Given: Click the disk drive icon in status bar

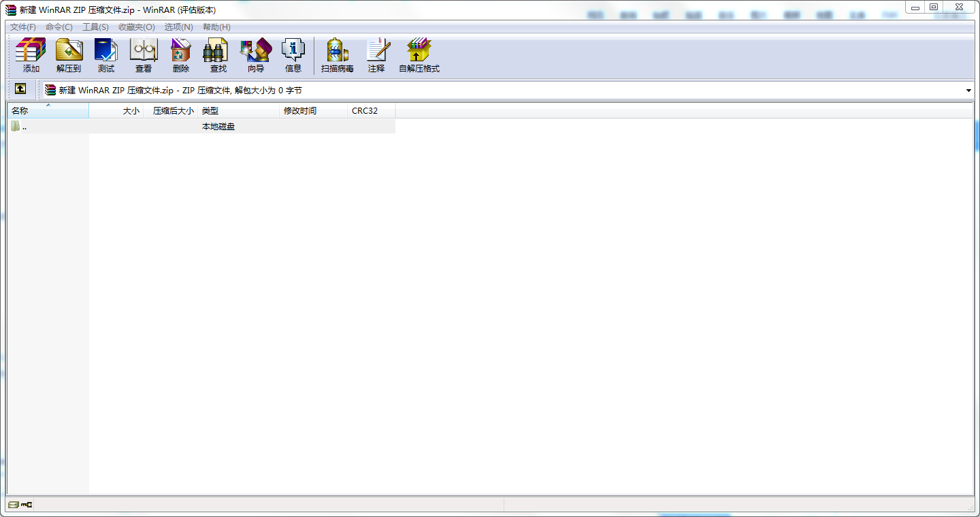Looking at the screenshot, I should (x=14, y=505).
